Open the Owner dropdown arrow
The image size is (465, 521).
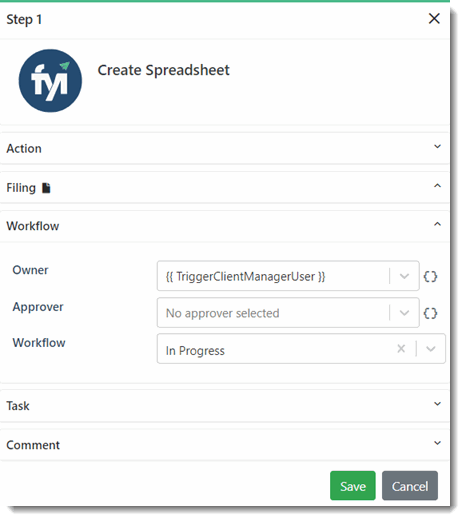click(404, 276)
